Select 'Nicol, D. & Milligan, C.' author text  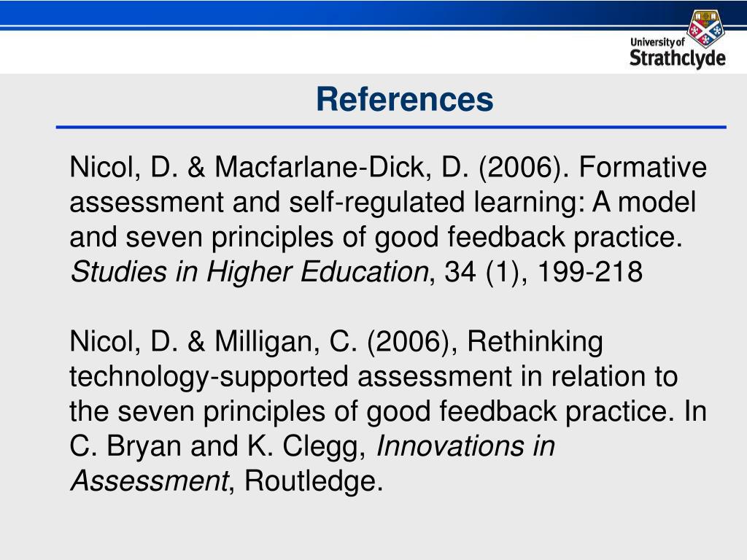pos(213,341)
